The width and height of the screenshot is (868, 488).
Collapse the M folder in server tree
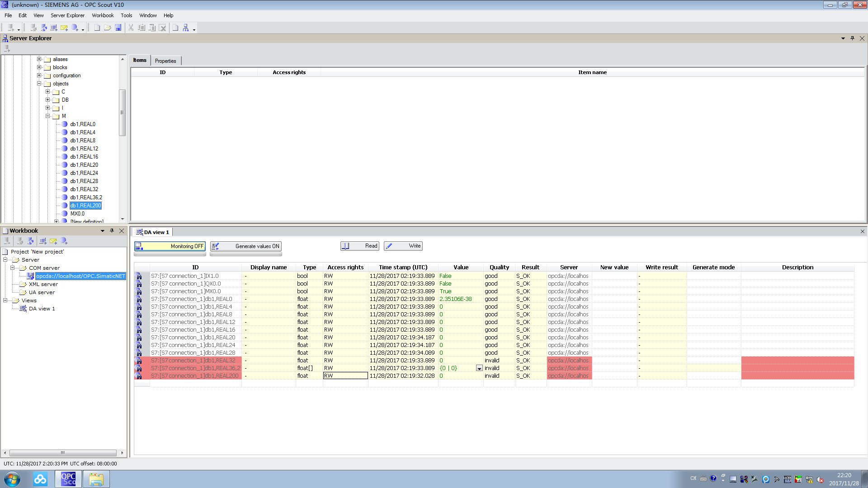[x=48, y=116]
